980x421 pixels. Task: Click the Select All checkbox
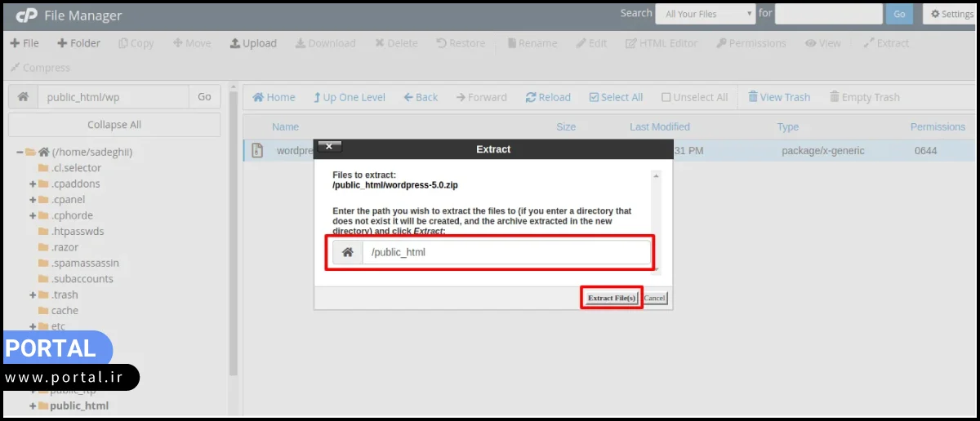594,97
